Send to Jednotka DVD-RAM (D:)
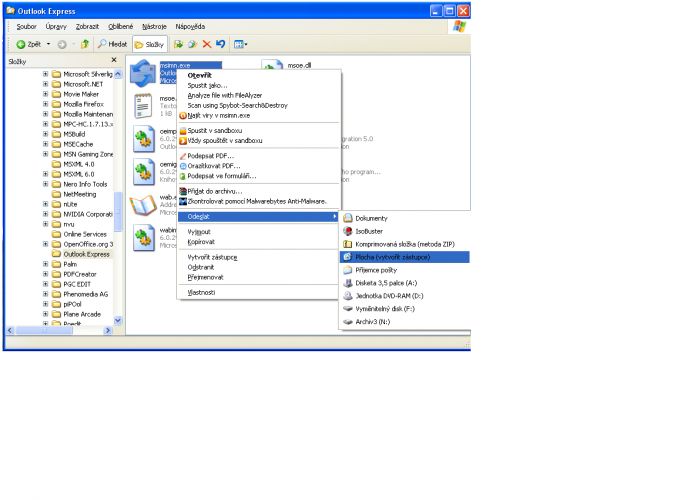Viewport: 687px width, 500px height. coord(405,296)
